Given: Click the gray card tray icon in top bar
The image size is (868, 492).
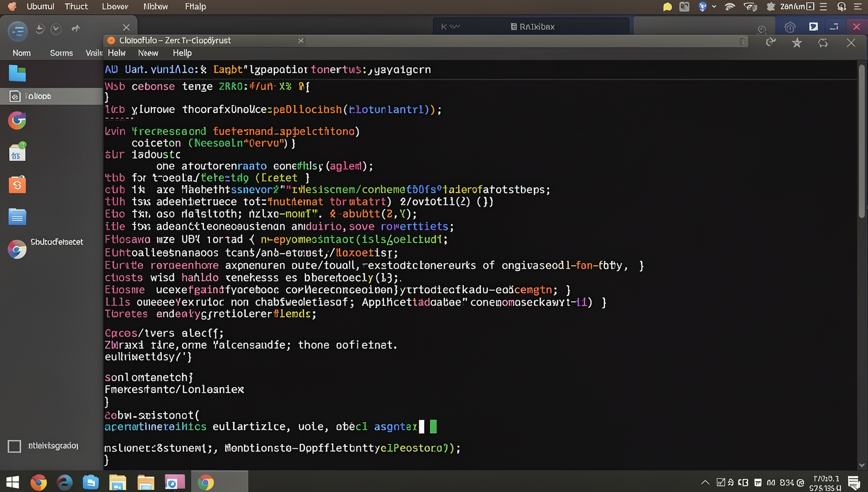Looking at the screenshot, I should pyautogui.click(x=684, y=7).
